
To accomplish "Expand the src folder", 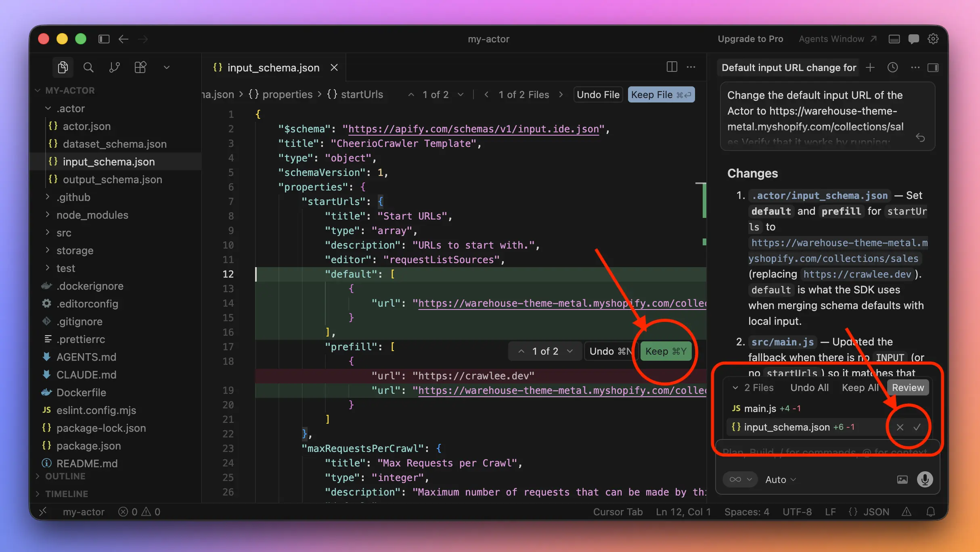I will pos(63,233).
